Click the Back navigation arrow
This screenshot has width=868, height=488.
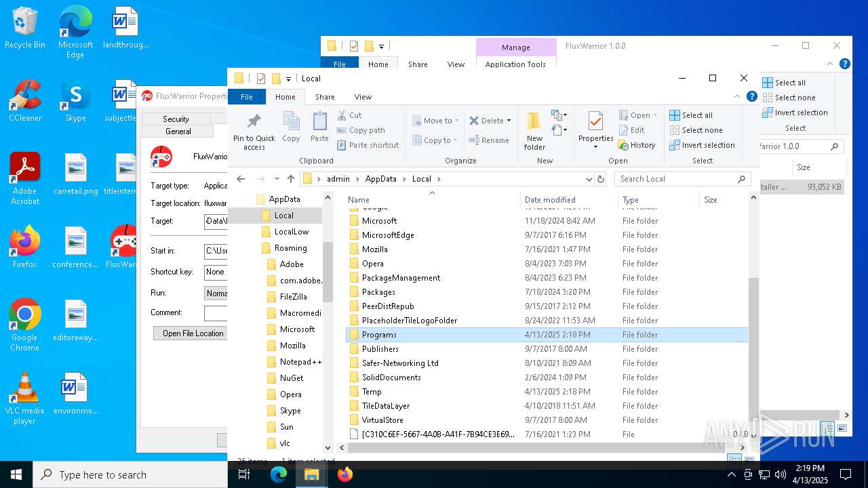click(x=241, y=179)
